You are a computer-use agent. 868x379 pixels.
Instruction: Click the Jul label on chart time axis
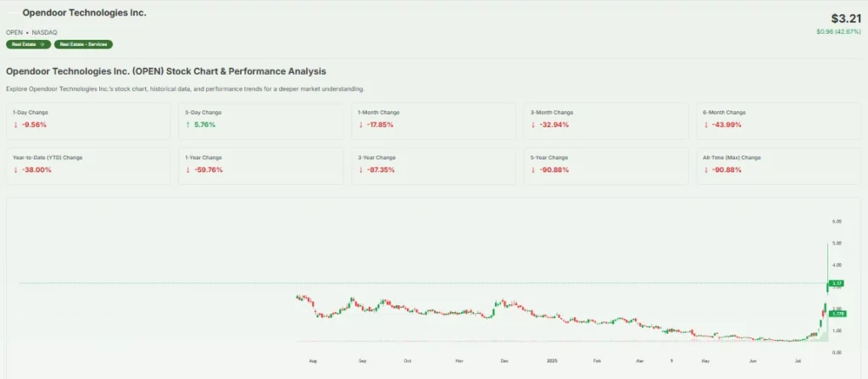798,360
